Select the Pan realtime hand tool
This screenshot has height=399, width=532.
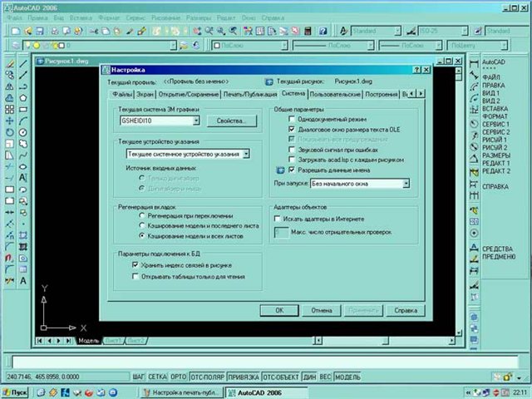pyautogui.click(x=197, y=32)
